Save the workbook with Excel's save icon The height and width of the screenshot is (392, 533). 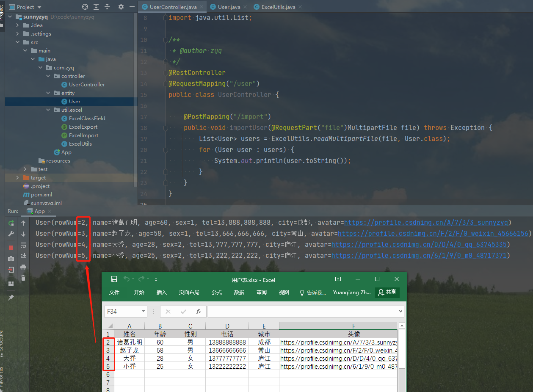pyautogui.click(x=114, y=279)
